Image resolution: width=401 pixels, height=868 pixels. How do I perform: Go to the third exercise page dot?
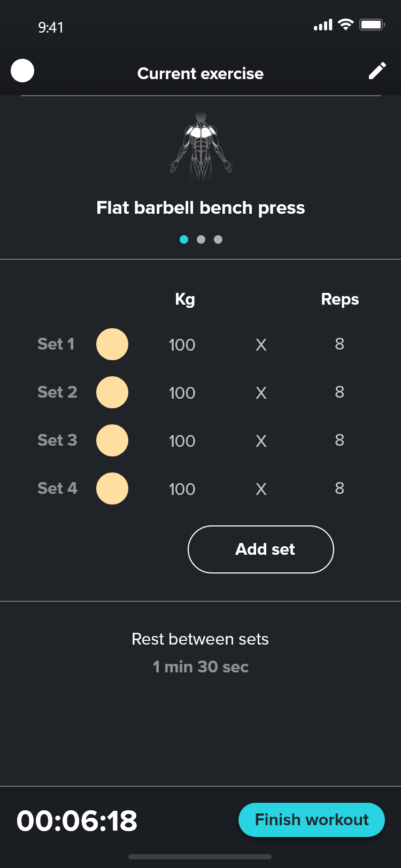click(218, 239)
